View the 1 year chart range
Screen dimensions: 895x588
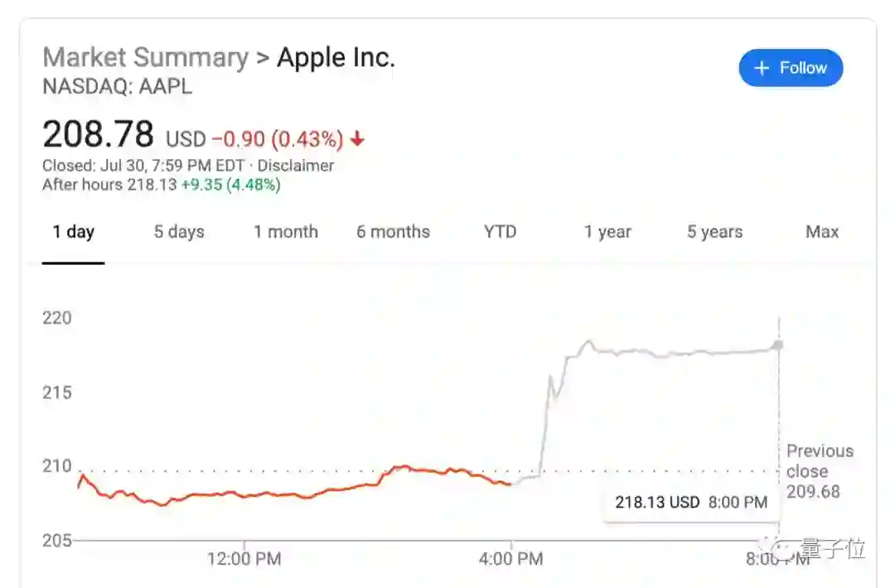pyautogui.click(x=607, y=232)
